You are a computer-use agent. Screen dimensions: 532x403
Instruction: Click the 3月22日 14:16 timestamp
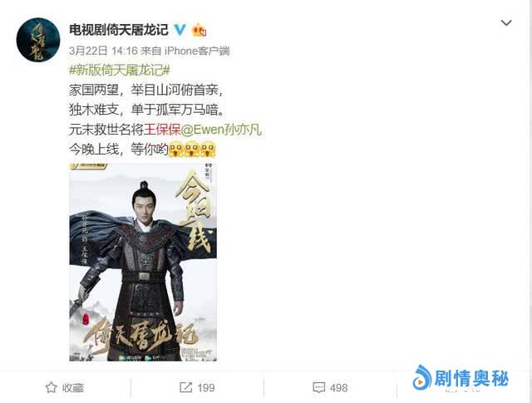(x=103, y=51)
